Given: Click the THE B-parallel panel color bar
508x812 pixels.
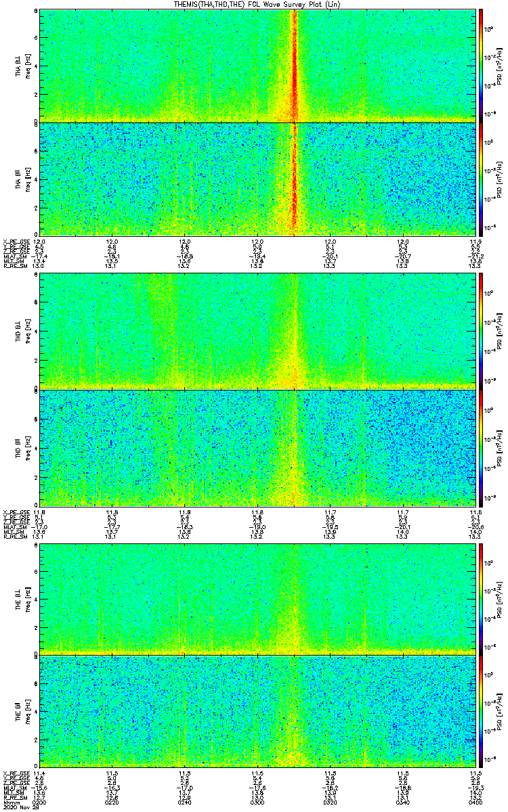Looking at the screenshot, I should click(x=481, y=710).
